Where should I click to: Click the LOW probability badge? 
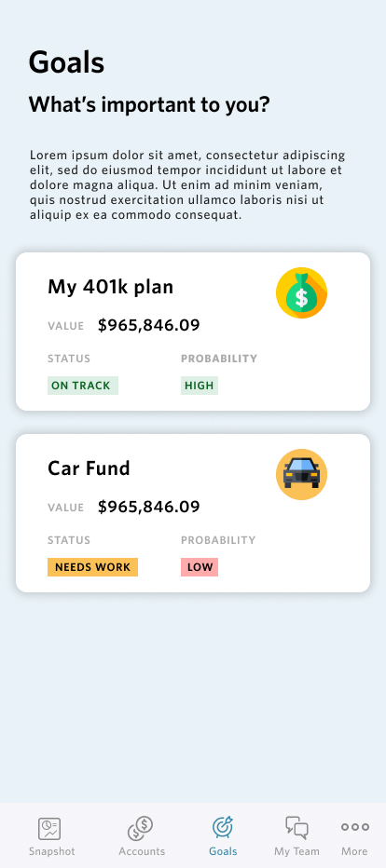tap(200, 567)
